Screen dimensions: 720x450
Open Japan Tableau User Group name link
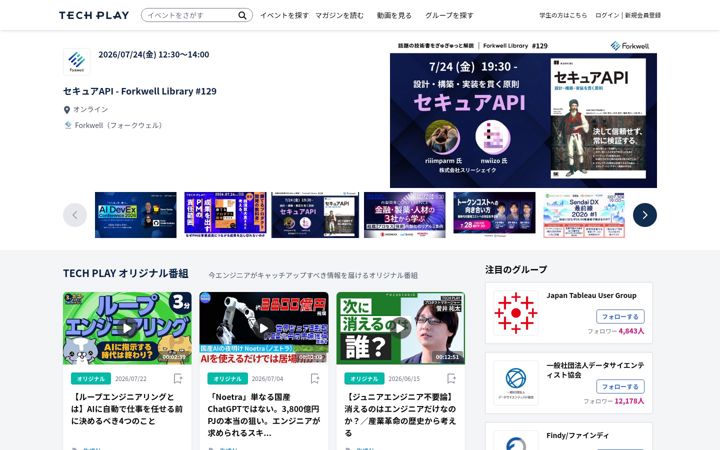(591, 295)
